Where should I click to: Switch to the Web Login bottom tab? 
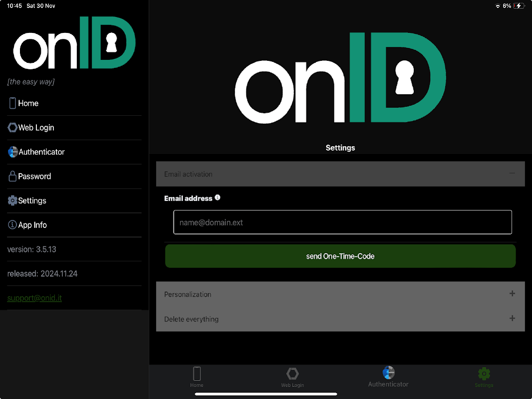point(293,377)
